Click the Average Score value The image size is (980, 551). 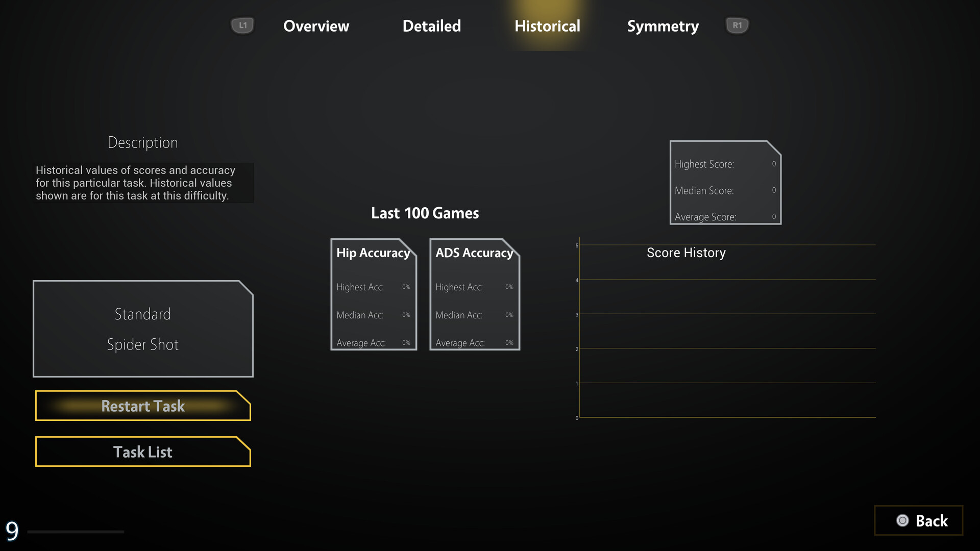774,217
